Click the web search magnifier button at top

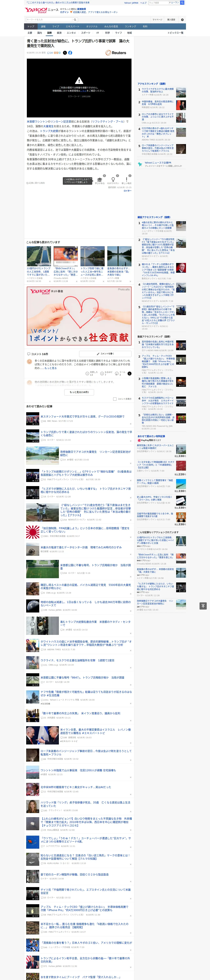point(182,3)
